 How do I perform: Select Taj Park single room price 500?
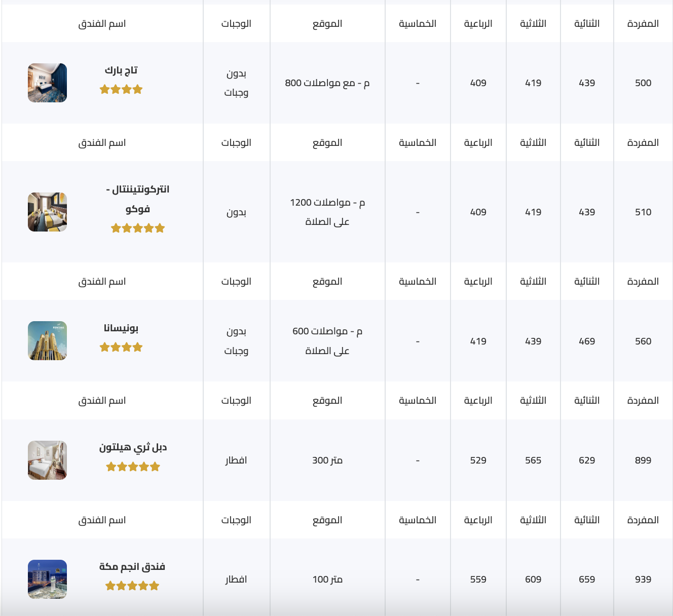[643, 83]
